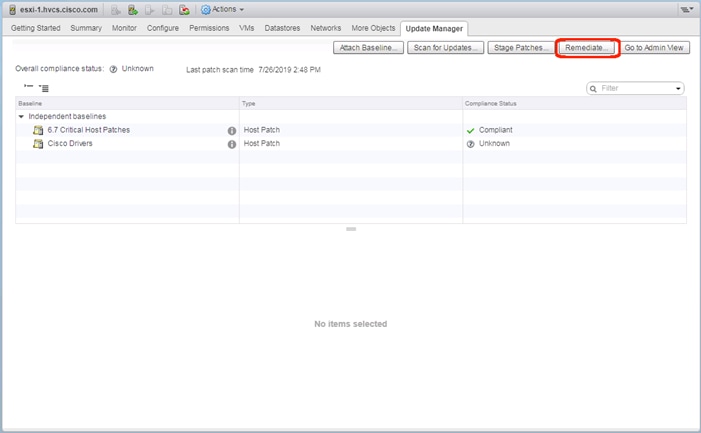Go to the Permissions tab
701x433 pixels.
(209, 28)
